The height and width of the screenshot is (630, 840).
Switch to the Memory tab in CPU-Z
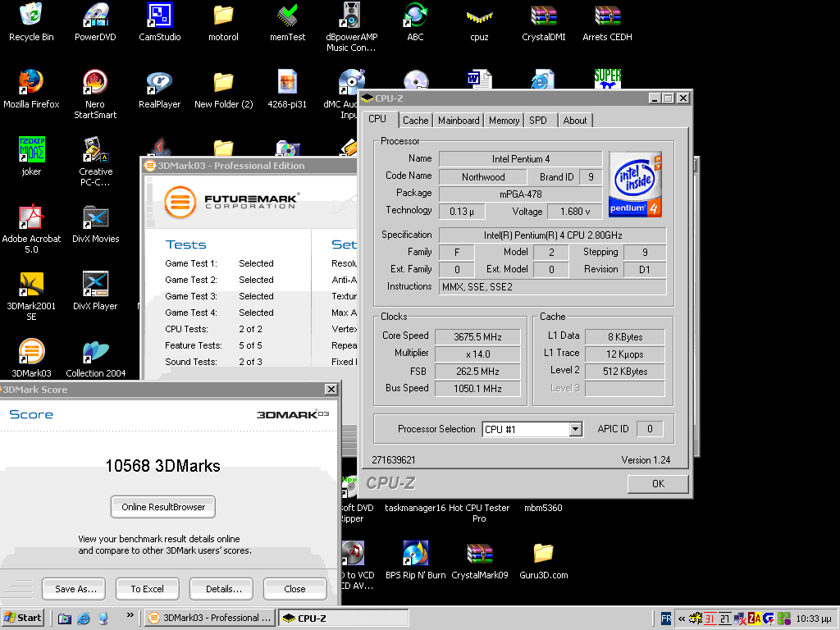click(x=504, y=121)
